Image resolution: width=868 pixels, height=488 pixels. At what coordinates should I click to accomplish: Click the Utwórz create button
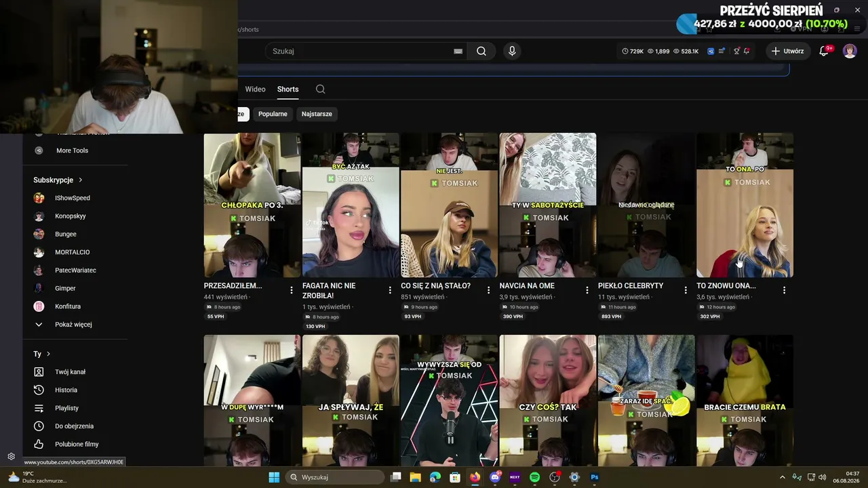[787, 51]
